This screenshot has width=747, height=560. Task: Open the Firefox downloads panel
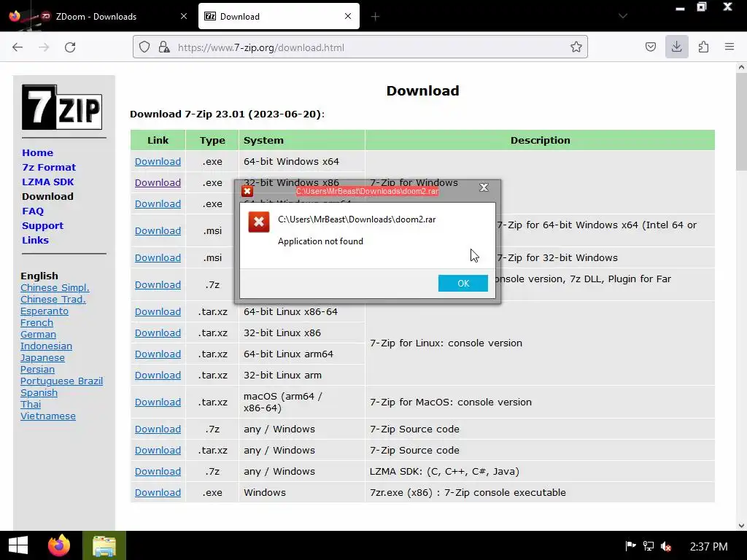(x=676, y=47)
